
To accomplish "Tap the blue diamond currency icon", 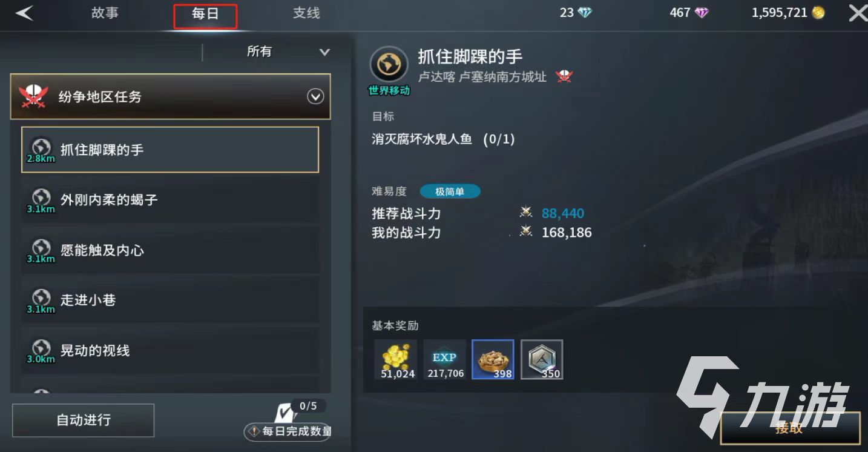I will point(585,13).
